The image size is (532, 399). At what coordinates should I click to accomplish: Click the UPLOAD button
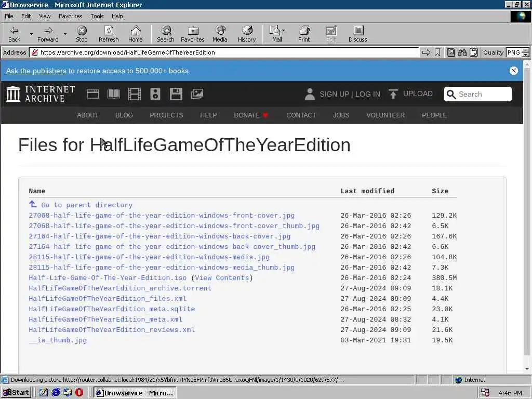410,94
